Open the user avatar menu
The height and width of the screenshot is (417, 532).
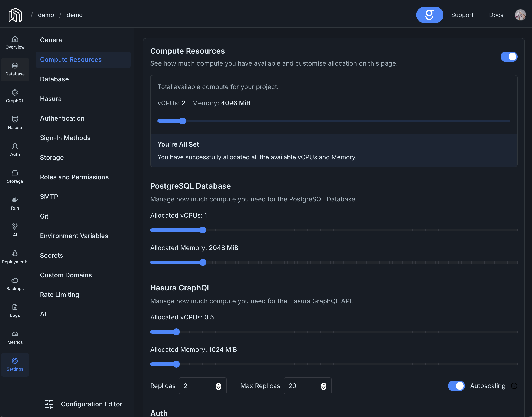click(x=520, y=15)
